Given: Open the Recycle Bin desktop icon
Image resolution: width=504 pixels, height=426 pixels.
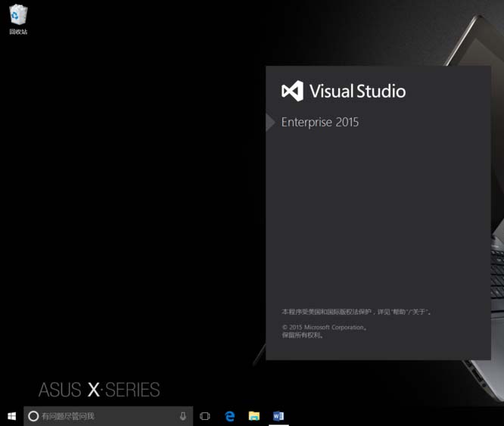Looking at the screenshot, I should (18, 15).
